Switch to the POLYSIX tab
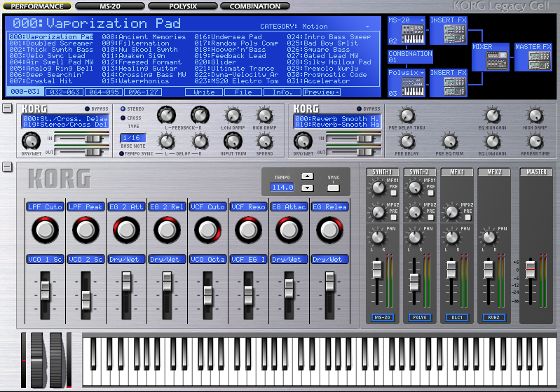560x392 pixels. [x=182, y=6]
